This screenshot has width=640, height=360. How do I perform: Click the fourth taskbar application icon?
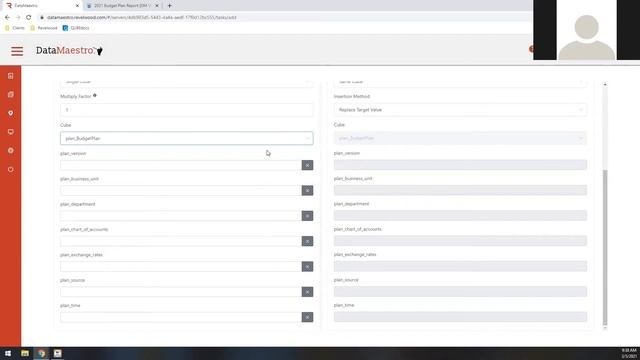(58, 353)
